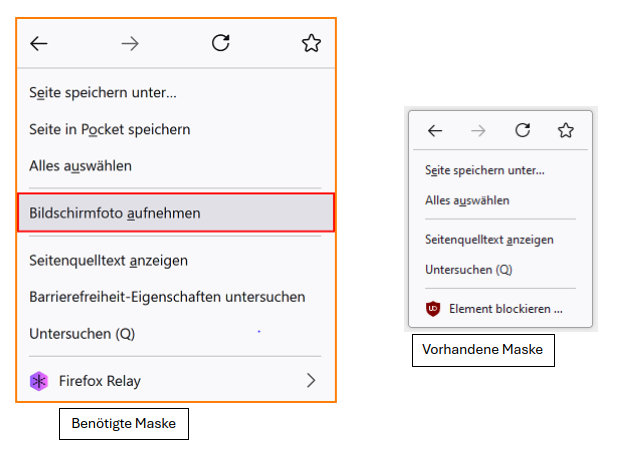623x474 pixels.
Task: Click the "Vorhandene Maske" label box
Action: 483,351
